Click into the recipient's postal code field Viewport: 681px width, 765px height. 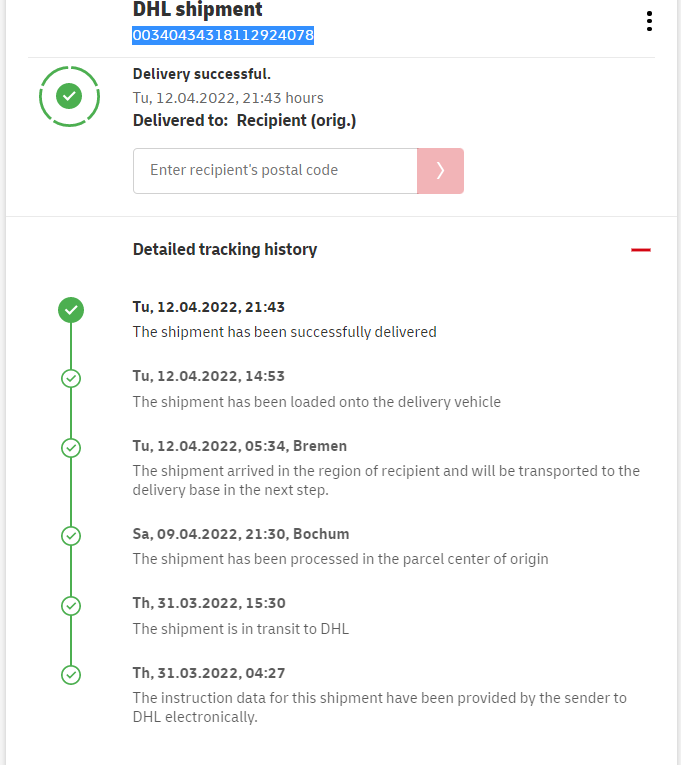click(x=275, y=171)
